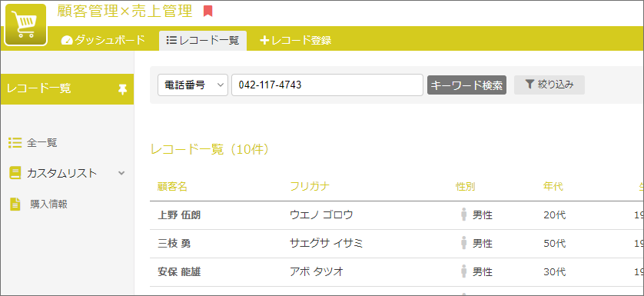The image size is (644, 296).
Task: Click the male icon in 安保 龍雄 row
Action: tap(464, 271)
